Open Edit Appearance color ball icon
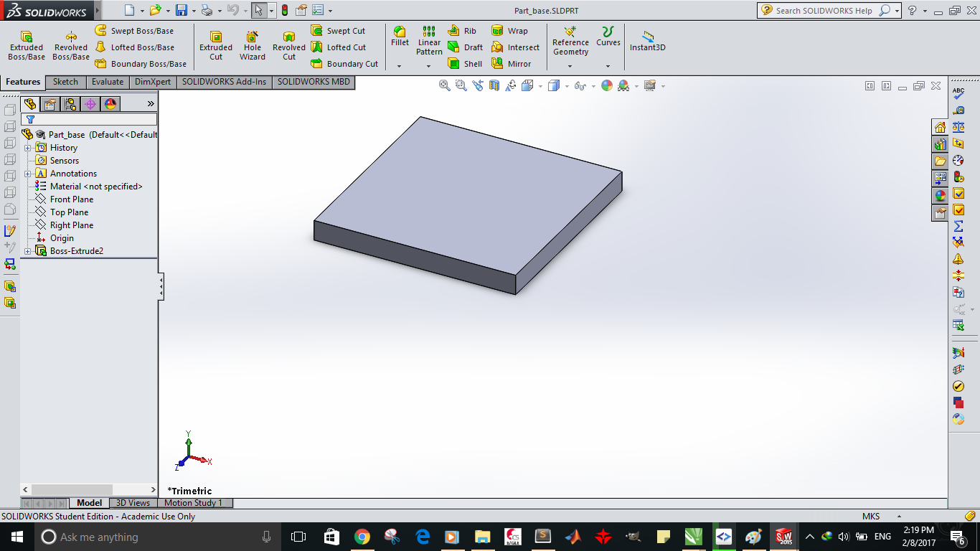The height and width of the screenshot is (551, 980). point(607,85)
